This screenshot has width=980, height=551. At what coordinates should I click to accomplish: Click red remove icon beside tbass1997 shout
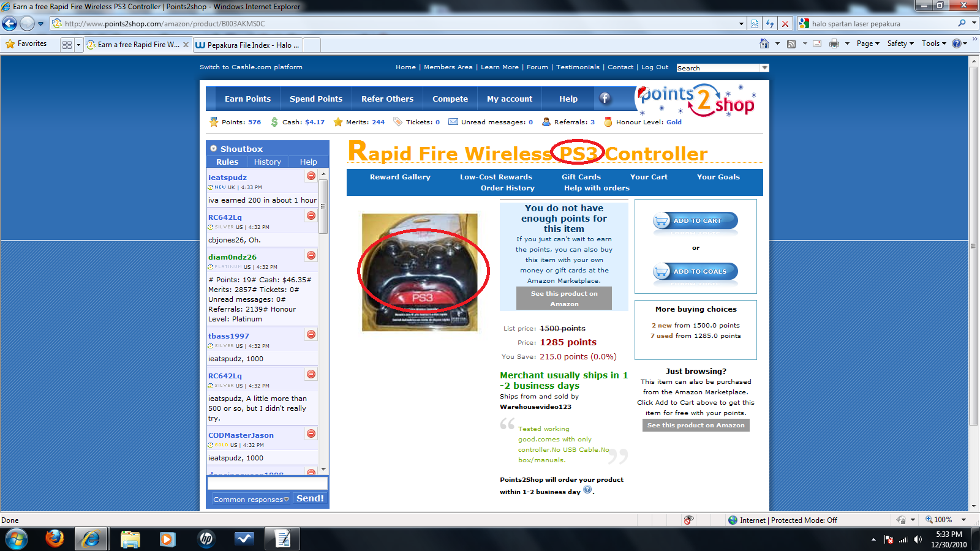point(311,334)
